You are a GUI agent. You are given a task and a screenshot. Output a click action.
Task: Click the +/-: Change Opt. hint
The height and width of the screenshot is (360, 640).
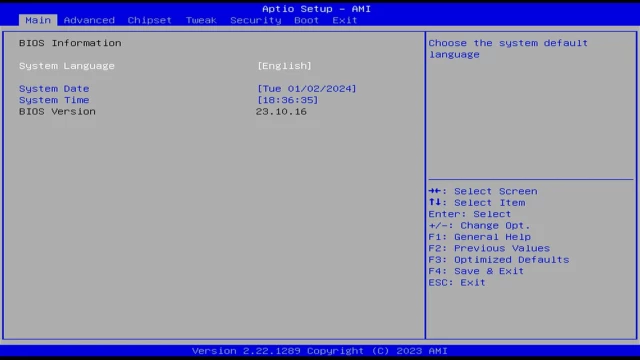click(479, 225)
